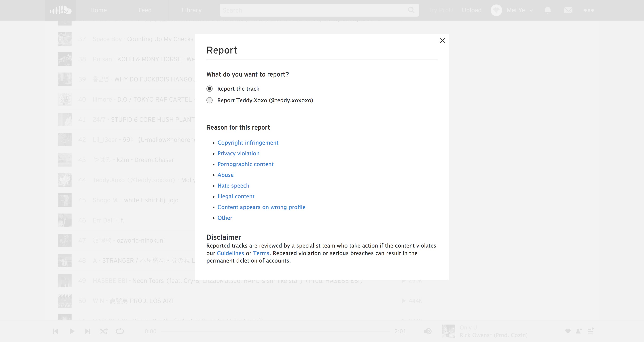
Task: Click artwork of track 48 STRANGER
Action: click(x=65, y=261)
